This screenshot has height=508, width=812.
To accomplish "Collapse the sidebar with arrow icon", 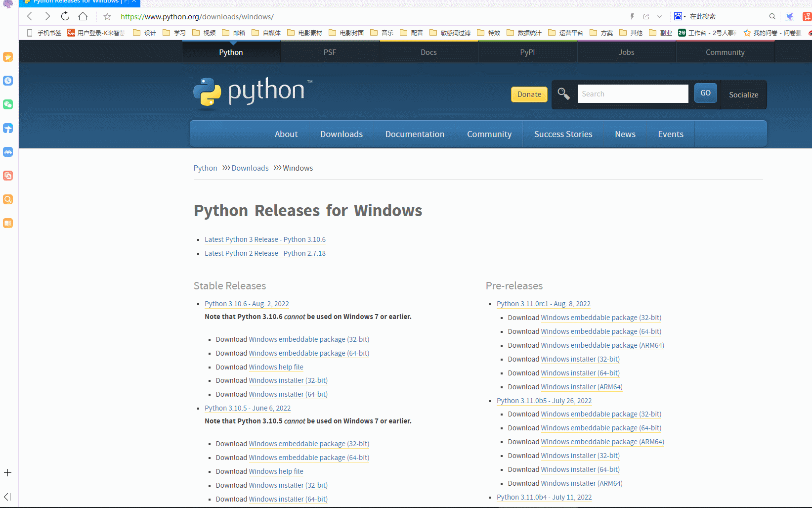I will pyautogui.click(x=7, y=497).
